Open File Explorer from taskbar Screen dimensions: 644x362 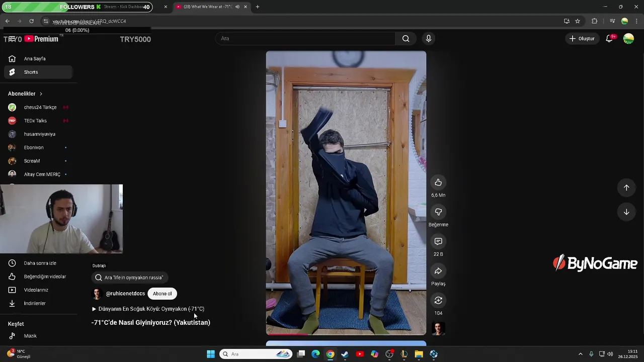pyautogui.click(x=419, y=354)
